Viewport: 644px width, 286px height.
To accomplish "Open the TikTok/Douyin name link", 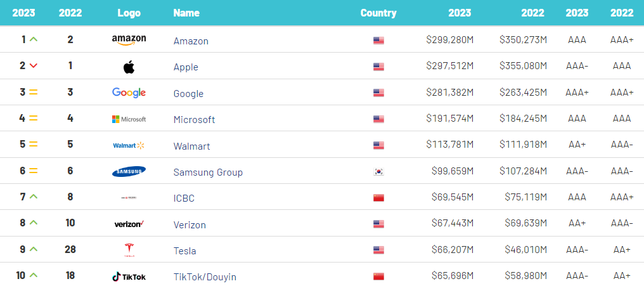I will point(205,277).
